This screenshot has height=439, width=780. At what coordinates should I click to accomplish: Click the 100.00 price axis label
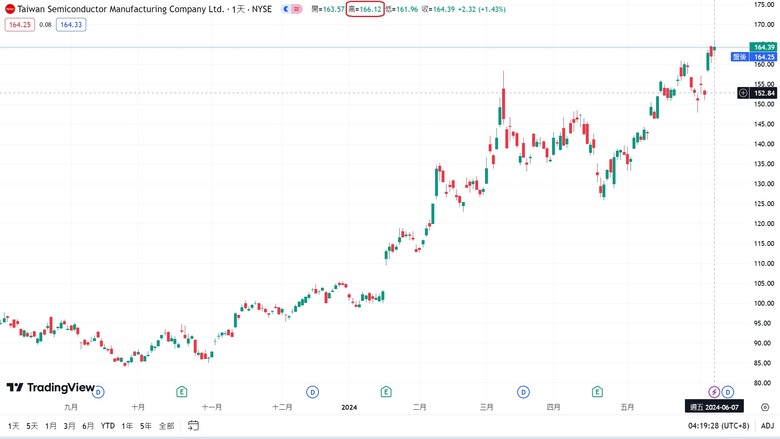click(x=764, y=303)
